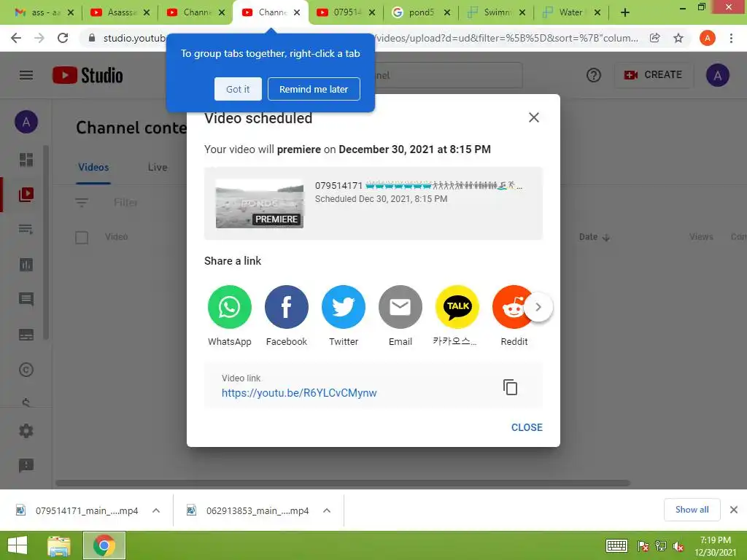Open Settings gear in the sidebar
The image size is (747, 560).
[26, 431]
